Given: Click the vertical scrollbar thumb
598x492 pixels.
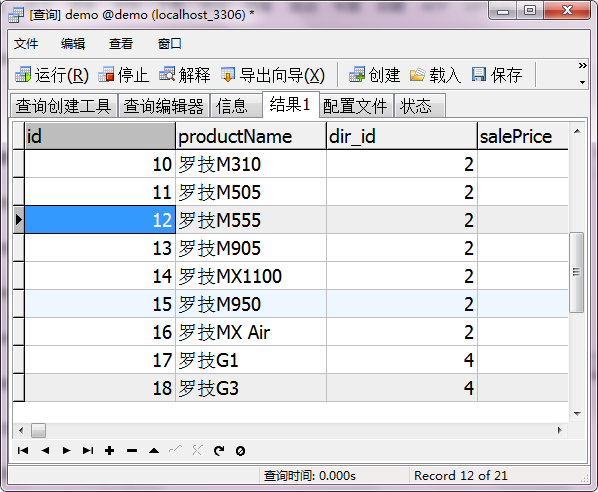Looking at the screenshot, I should point(577,272).
